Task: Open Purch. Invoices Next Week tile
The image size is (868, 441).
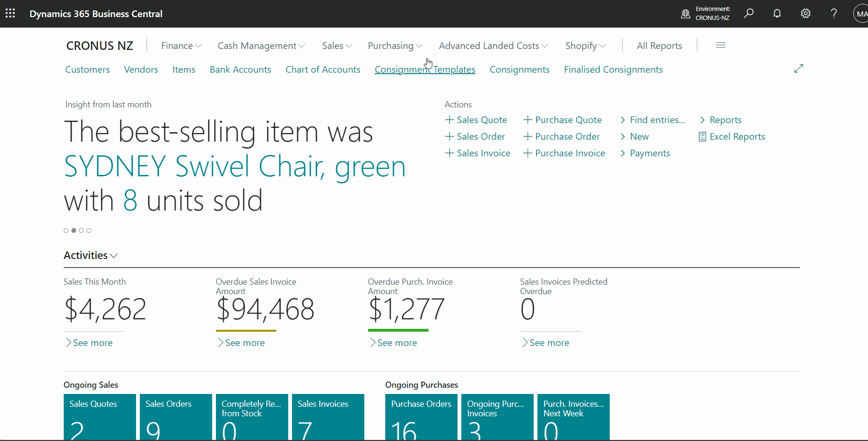Action: 574,417
